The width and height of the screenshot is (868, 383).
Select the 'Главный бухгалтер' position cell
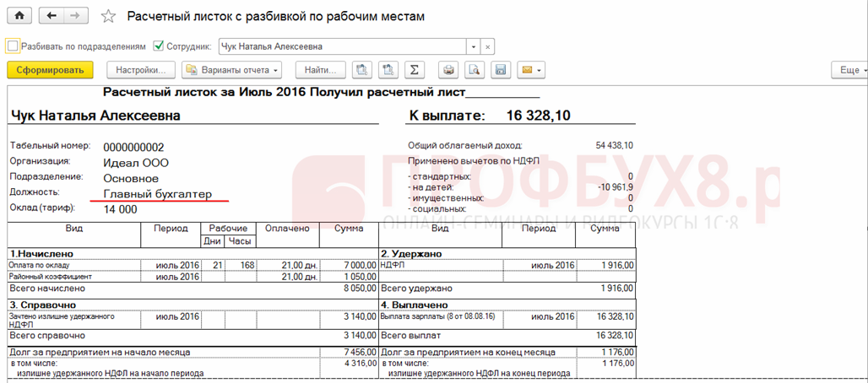pos(157,194)
